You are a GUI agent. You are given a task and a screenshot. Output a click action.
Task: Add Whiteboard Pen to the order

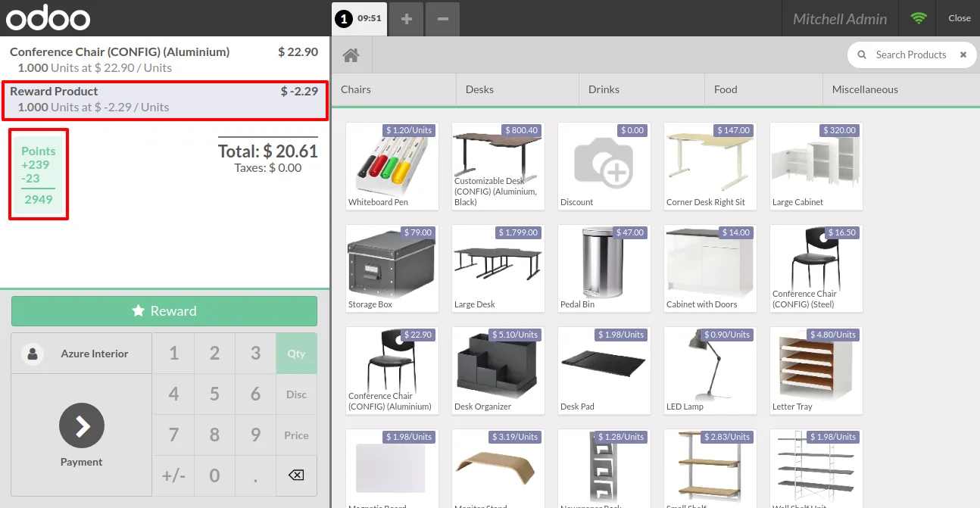(392, 167)
